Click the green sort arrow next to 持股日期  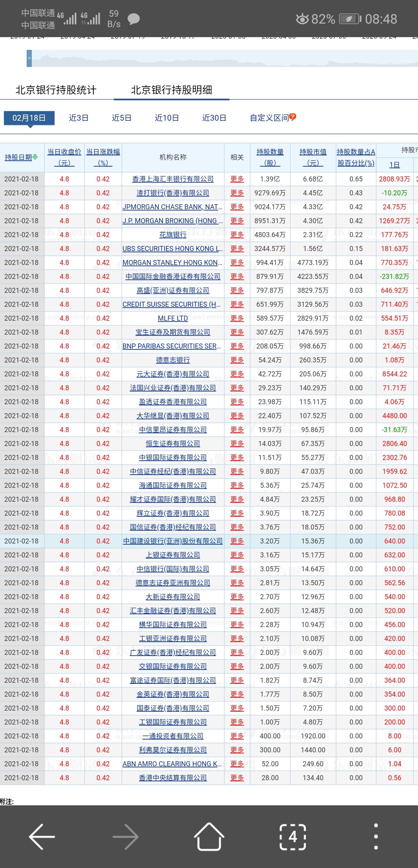(35, 157)
